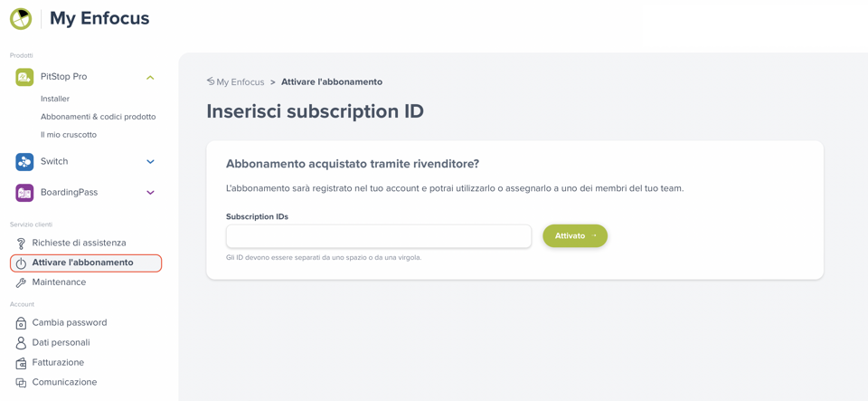
Task: Click the Fatturazione wallet icon
Action: click(21, 363)
